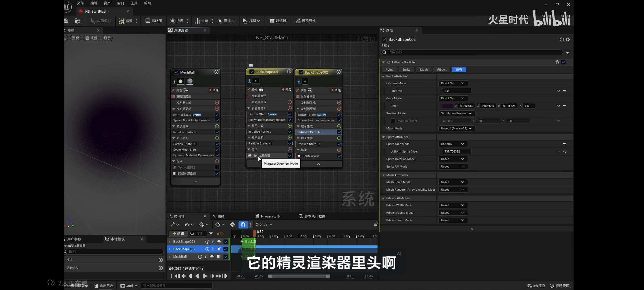The height and width of the screenshot is (290, 644).
Task: Open the 窗口 window menu
Action: pos(120,3)
